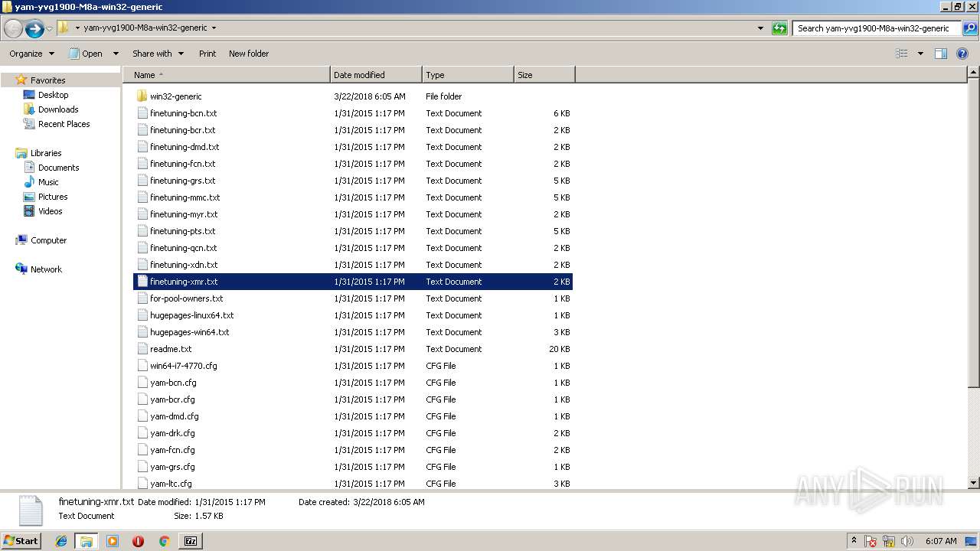Select Favorites in the navigation pane
Viewport: 980px width, 551px height.
tap(47, 80)
